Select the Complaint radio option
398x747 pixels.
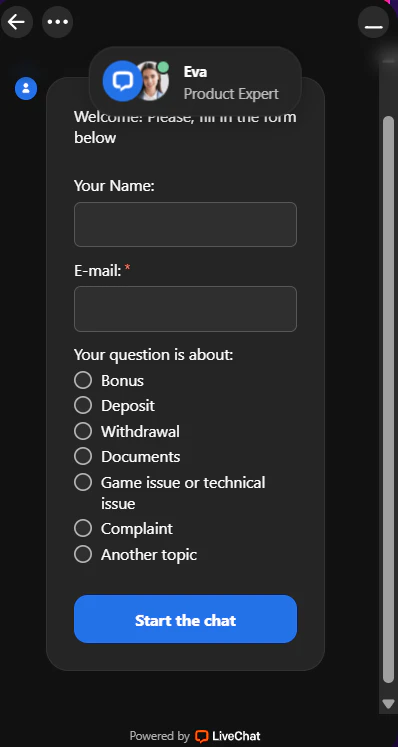click(83, 528)
